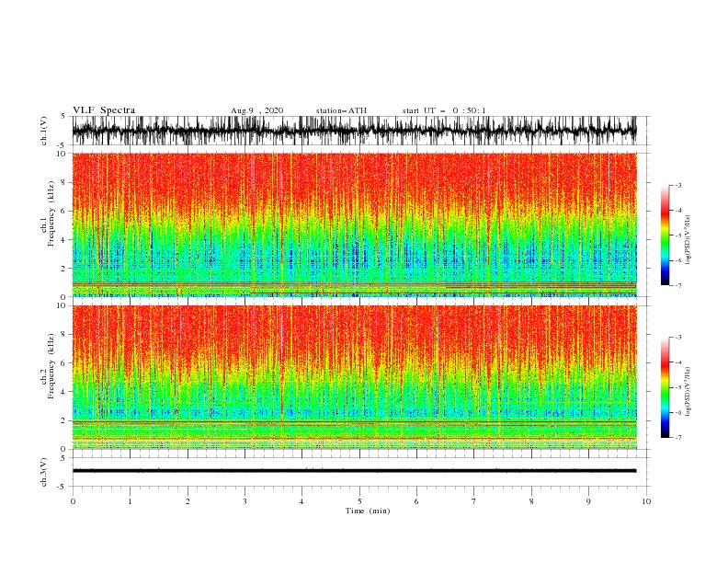Click the '8' kHz tick on ch.1 axis

(x=64, y=182)
